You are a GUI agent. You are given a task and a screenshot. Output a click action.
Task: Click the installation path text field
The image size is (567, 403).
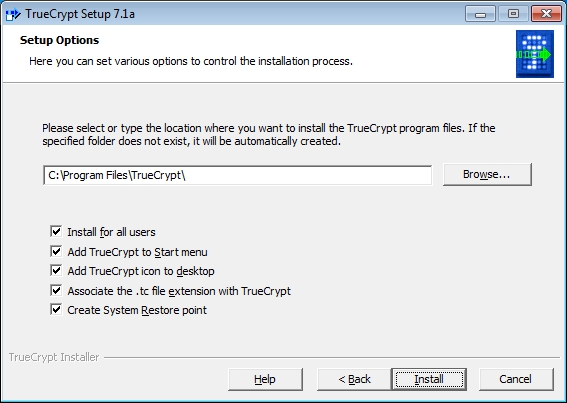238,175
